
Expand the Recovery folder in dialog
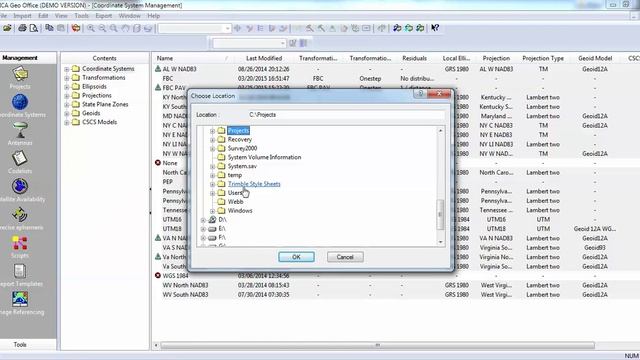coord(212,140)
